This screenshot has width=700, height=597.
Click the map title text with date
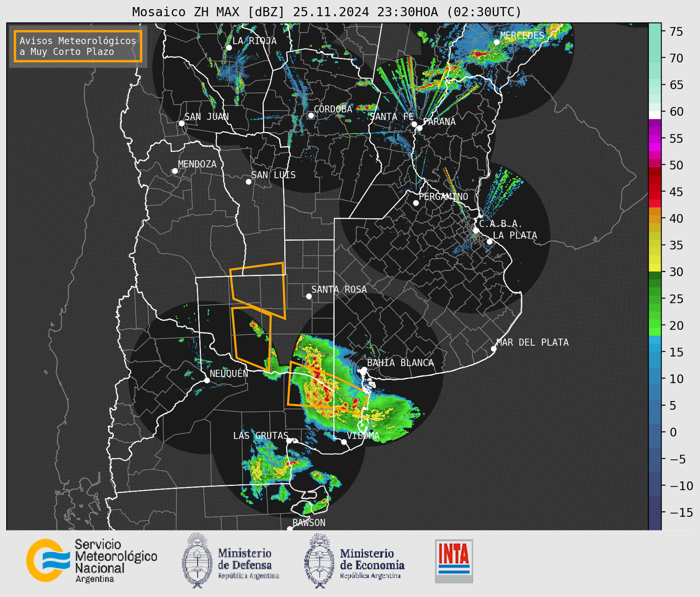tap(327, 12)
